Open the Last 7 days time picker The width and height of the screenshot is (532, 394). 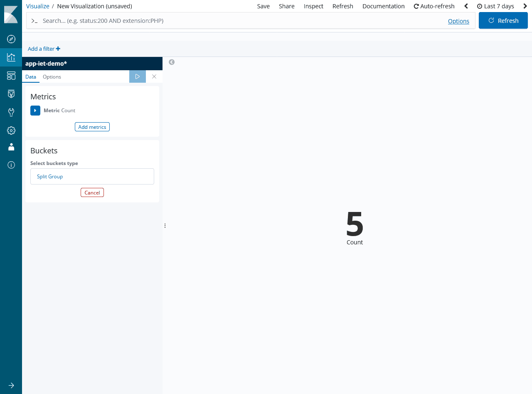[x=495, y=6]
